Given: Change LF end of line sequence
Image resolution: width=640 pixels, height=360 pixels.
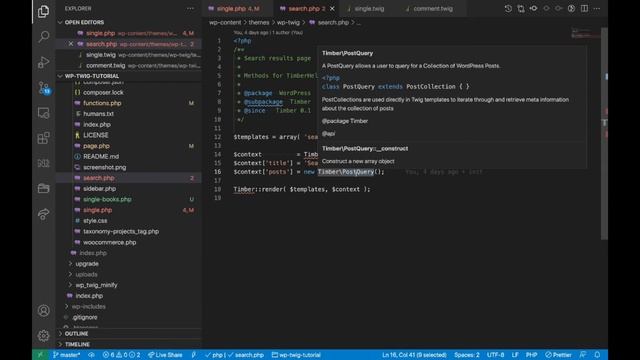Looking at the screenshot, I should point(515,355).
